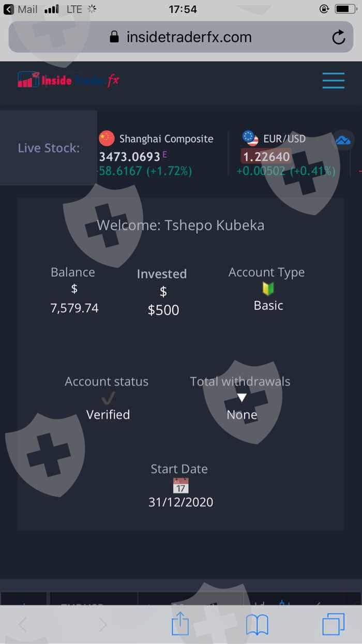Expand the Total withdrawals triangle
Viewport: 362px width, 644px height.
pyautogui.click(x=242, y=398)
